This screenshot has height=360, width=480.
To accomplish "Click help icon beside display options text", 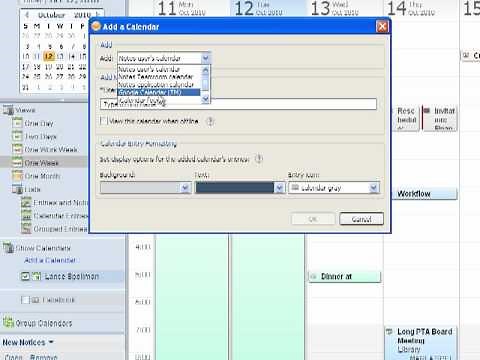I will click(259, 159).
